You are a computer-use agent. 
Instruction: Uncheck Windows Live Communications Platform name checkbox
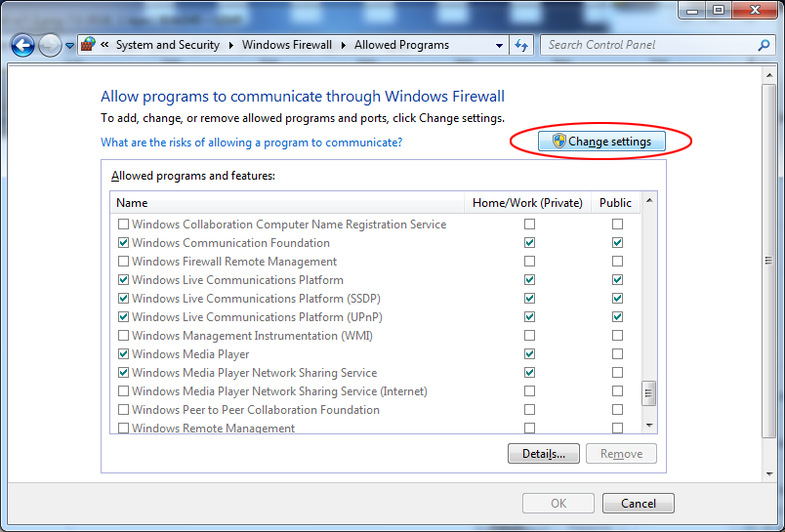click(123, 280)
